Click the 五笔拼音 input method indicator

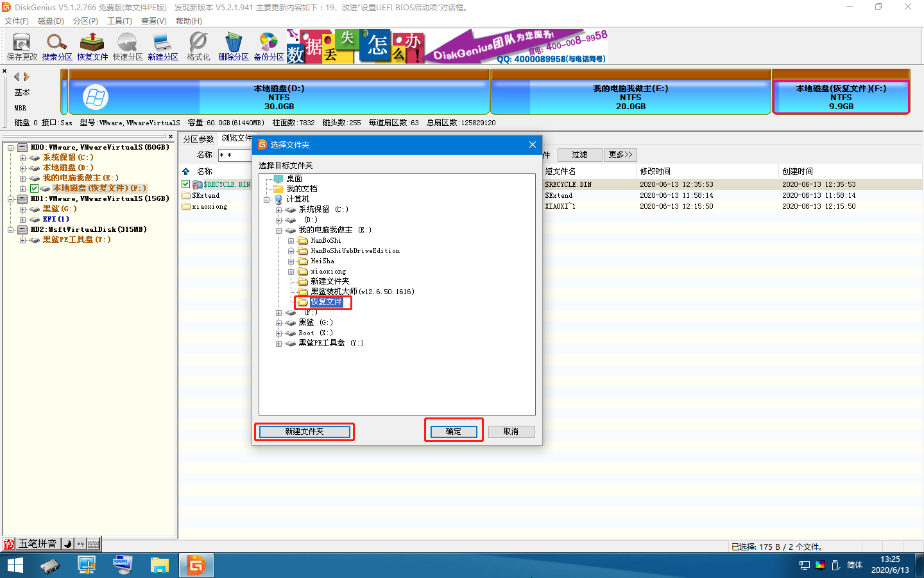coord(37,543)
